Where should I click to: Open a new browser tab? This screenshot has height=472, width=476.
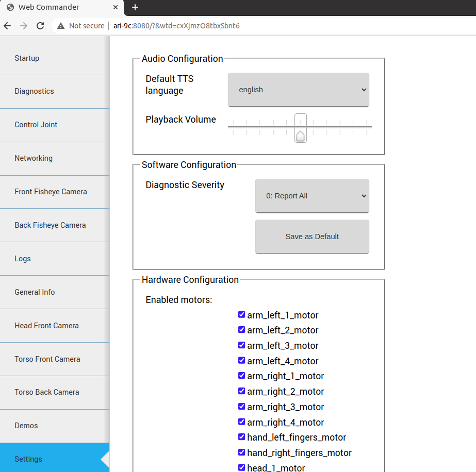[x=135, y=7]
